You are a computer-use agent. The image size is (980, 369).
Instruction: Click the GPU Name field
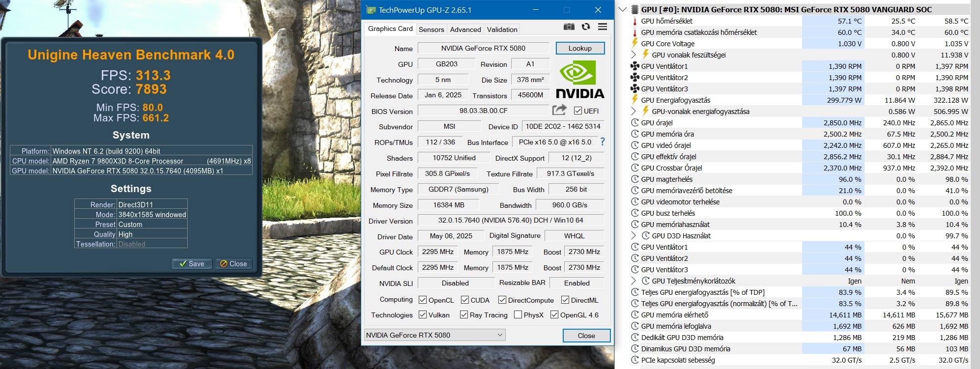click(x=483, y=48)
